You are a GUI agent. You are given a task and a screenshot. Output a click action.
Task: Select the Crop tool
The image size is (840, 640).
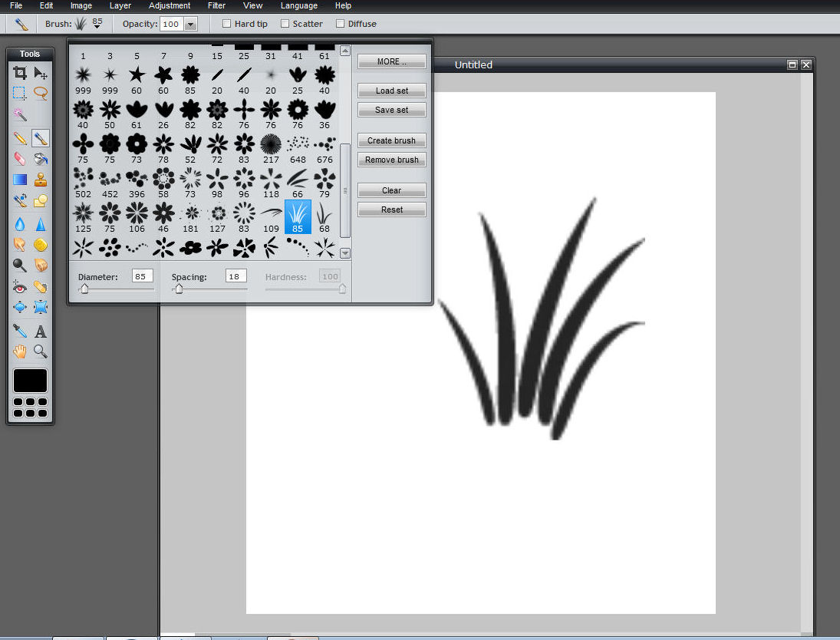click(20, 72)
